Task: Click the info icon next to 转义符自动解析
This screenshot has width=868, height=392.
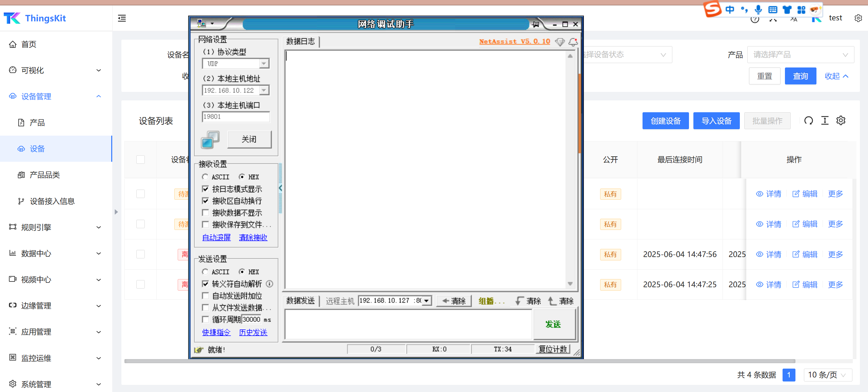Action: pyautogui.click(x=270, y=284)
